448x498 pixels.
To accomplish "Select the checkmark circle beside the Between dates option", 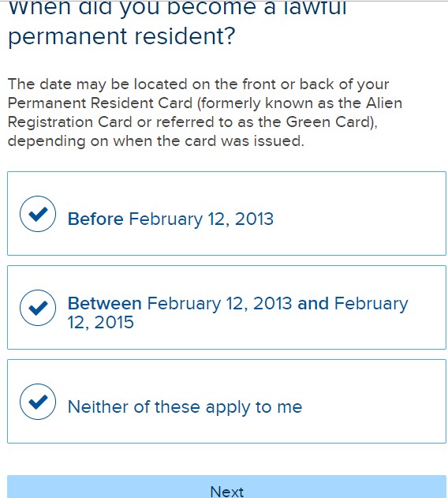I will tap(38, 308).
